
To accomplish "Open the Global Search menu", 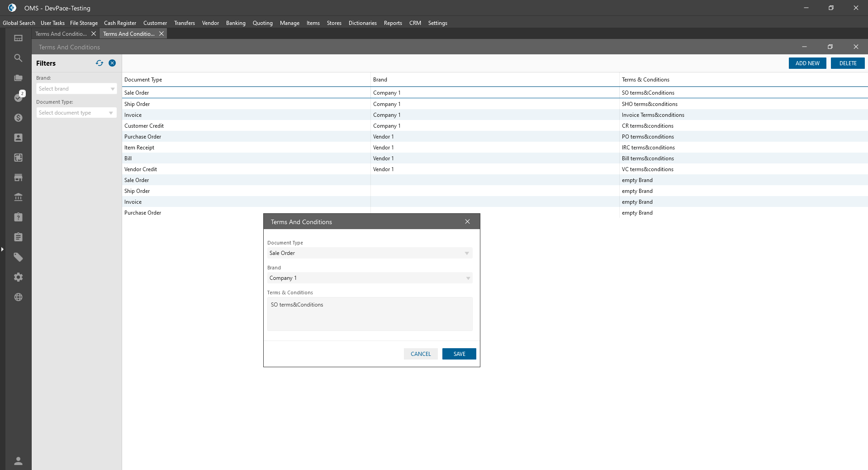I will click(x=19, y=23).
